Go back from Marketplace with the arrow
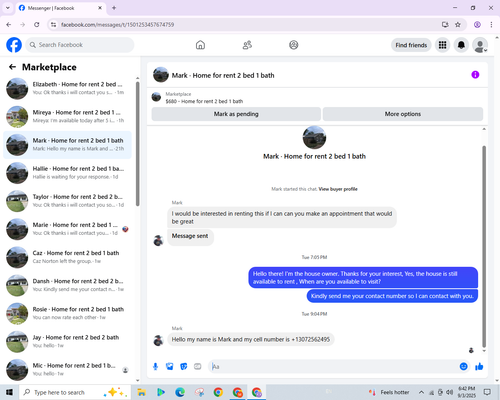This screenshot has width=500, height=400. (12, 67)
